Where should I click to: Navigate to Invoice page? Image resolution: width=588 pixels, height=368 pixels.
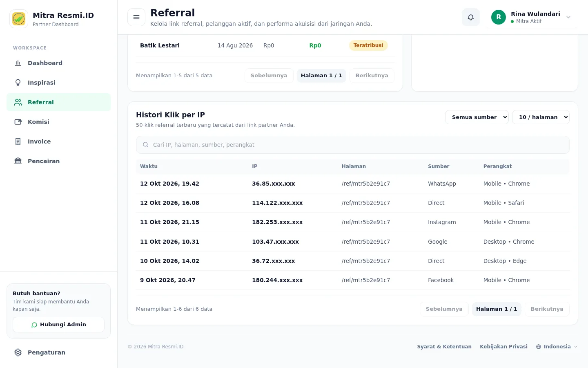[59, 141]
